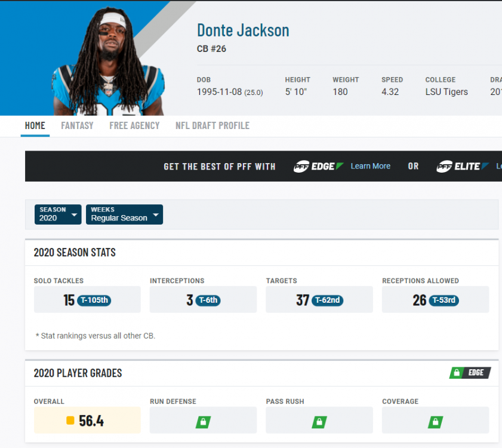The width and height of the screenshot is (502, 448).
Task: Click the interceptions value 3
Action: [190, 300]
